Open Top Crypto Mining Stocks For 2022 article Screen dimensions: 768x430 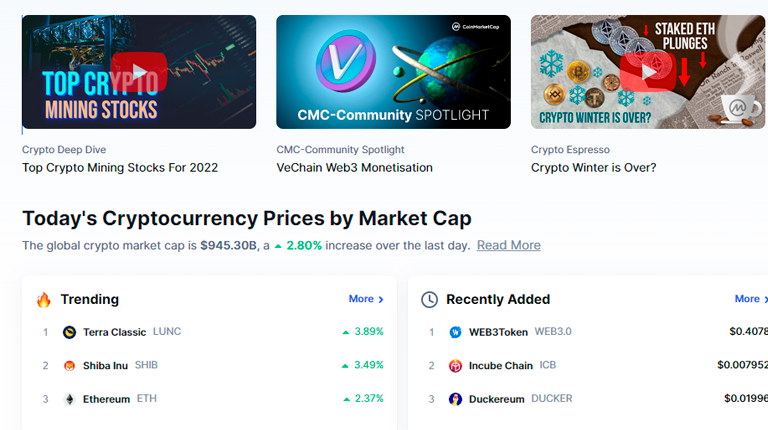click(120, 167)
